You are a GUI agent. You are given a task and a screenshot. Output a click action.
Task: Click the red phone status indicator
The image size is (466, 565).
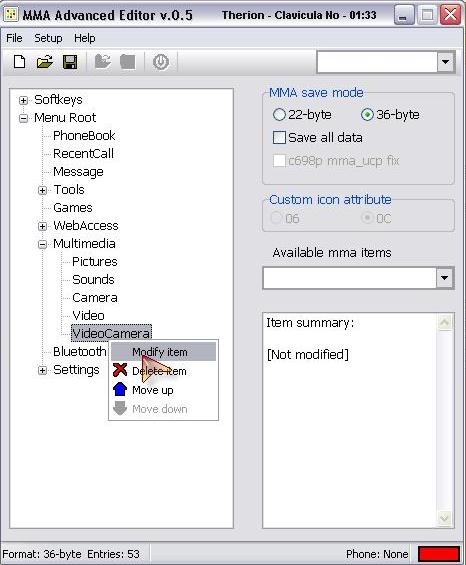(x=439, y=554)
